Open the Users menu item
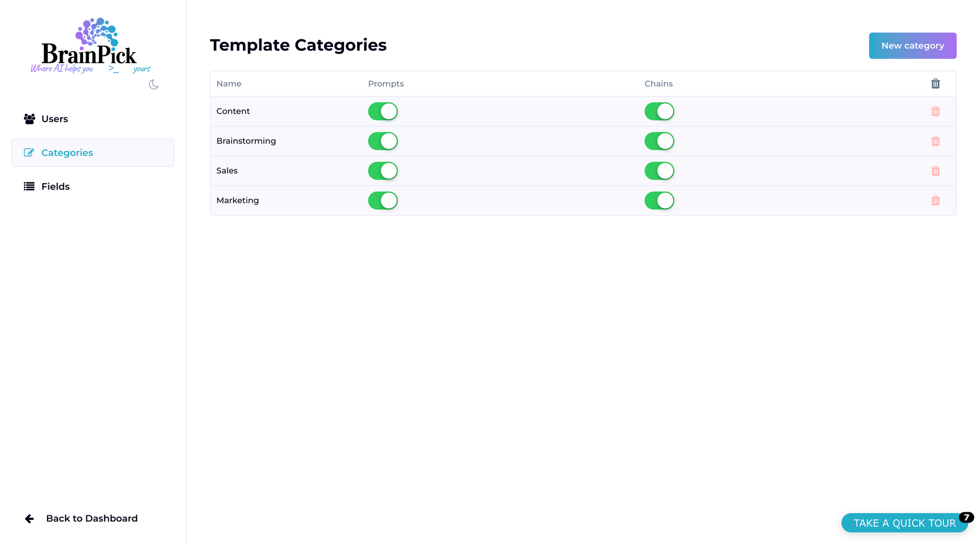 point(54,119)
